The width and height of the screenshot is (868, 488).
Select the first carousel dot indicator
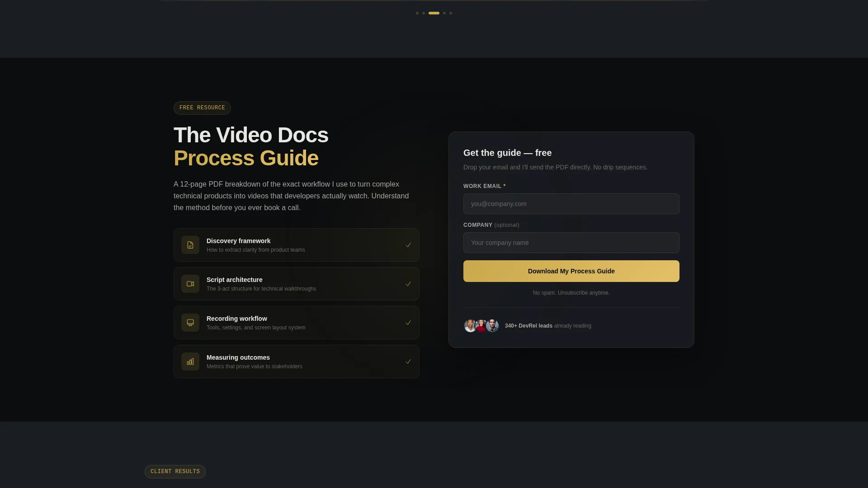pos(417,13)
